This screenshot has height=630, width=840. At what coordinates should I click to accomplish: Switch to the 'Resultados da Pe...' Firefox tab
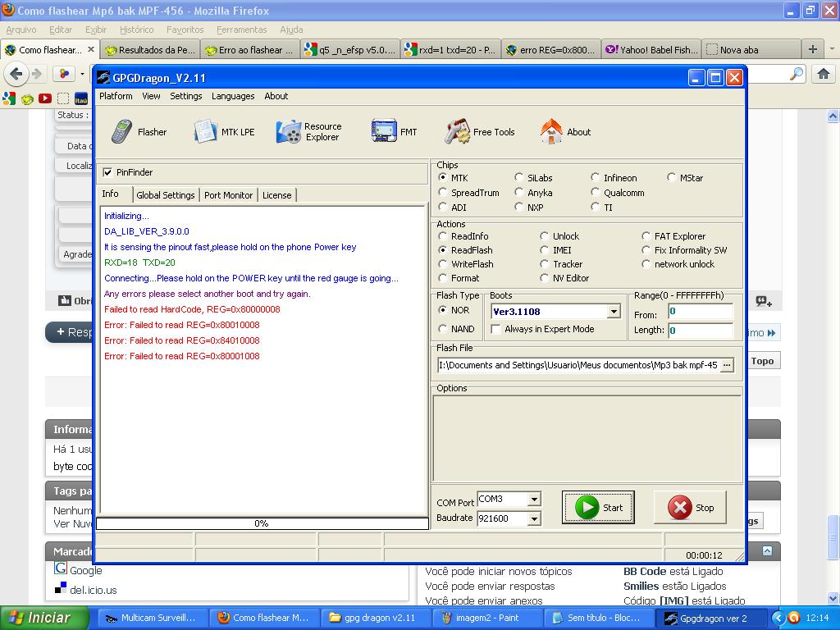151,50
